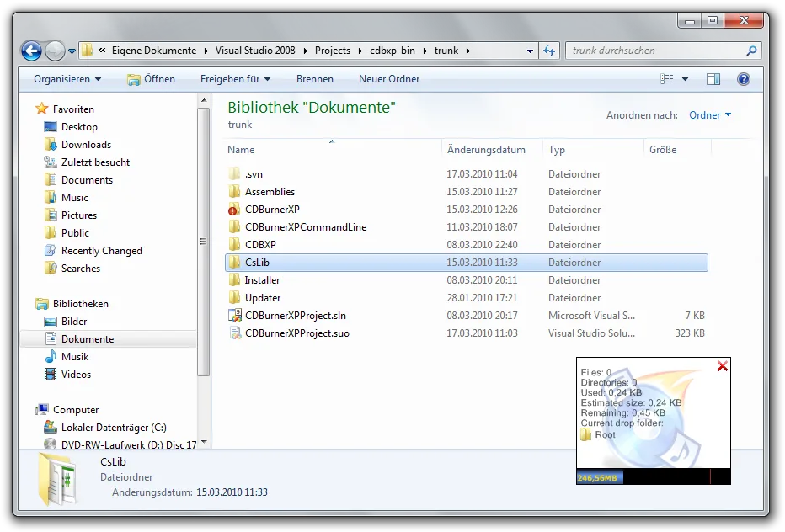The height and width of the screenshot is (532, 785).
Task: Open Recently Changed in Favoriten
Action: click(x=93, y=251)
